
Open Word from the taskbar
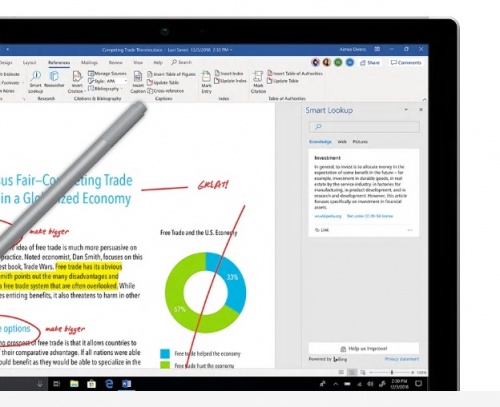(126, 384)
